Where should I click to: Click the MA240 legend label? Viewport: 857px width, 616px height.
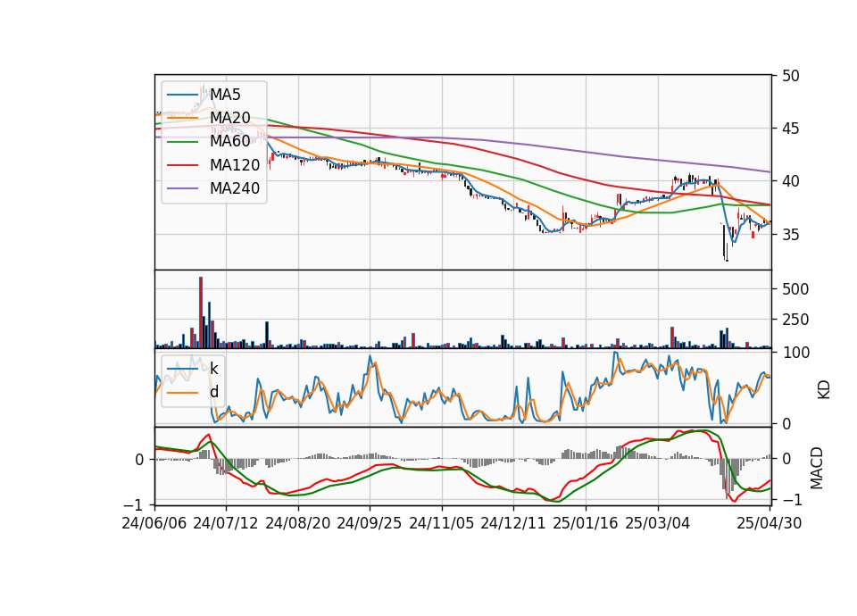tap(235, 188)
